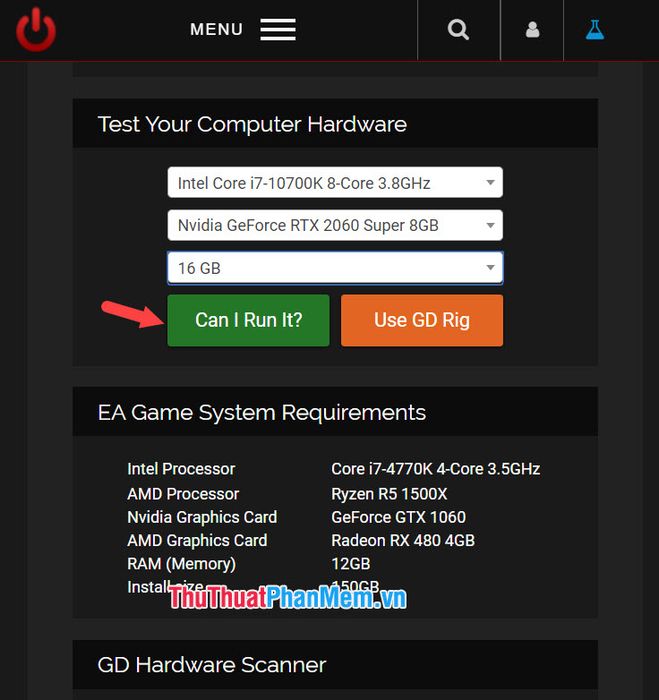The width and height of the screenshot is (659, 700).
Task: Select the Nvidia Graphics Card label
Action: 202,517
